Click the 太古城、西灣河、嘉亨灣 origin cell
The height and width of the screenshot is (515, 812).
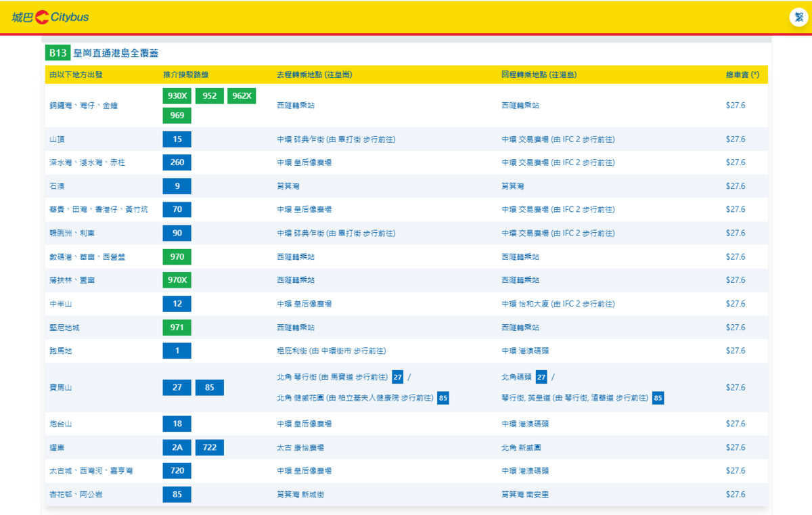(x=91, y=471)
